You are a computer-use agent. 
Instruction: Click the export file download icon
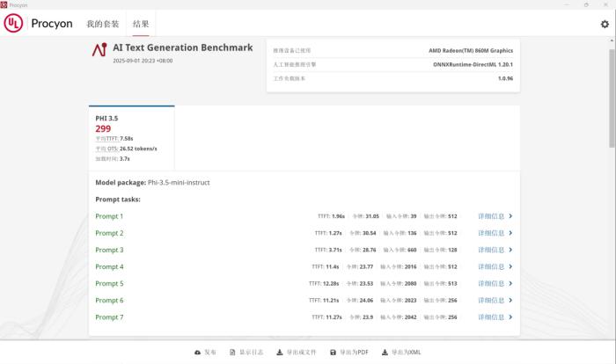279,353
